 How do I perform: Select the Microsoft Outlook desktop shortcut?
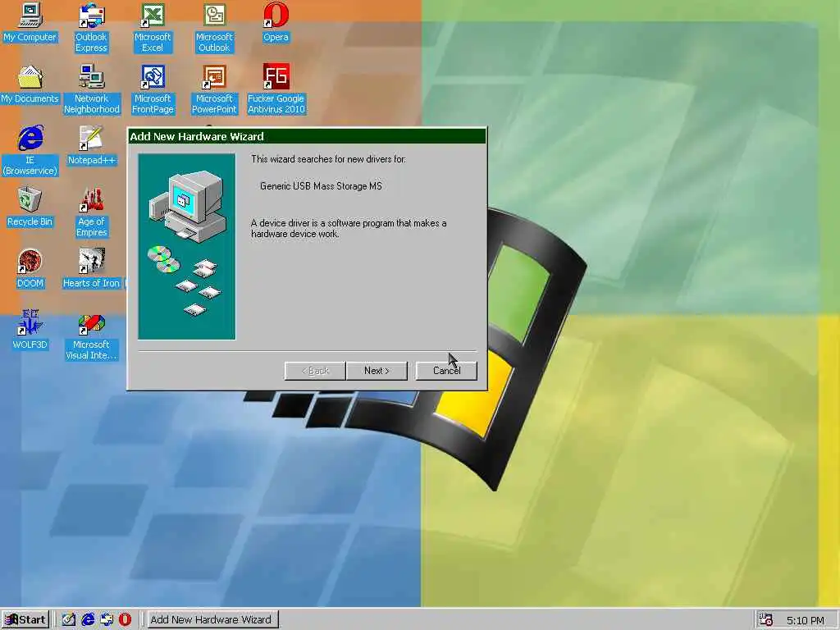point(214,28)
